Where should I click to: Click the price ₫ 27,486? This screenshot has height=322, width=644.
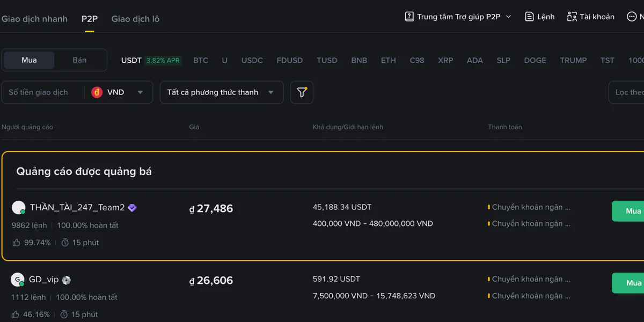(211, 209)
